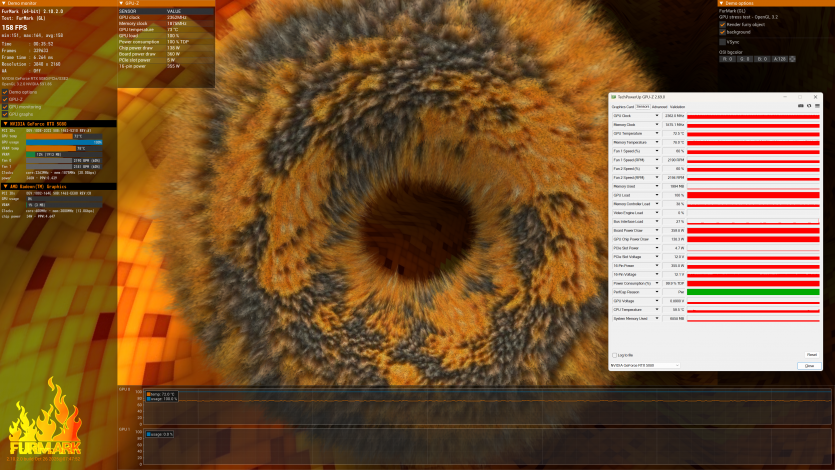Click the OSD bgcolor R value field

pos(727,59)
